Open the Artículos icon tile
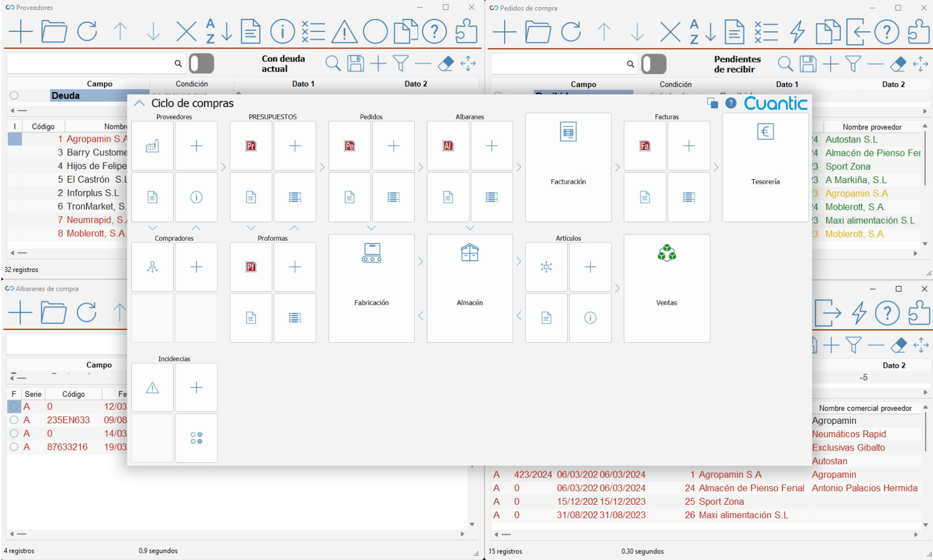Screen dimensions: 933x560 [x=547, y=267]
